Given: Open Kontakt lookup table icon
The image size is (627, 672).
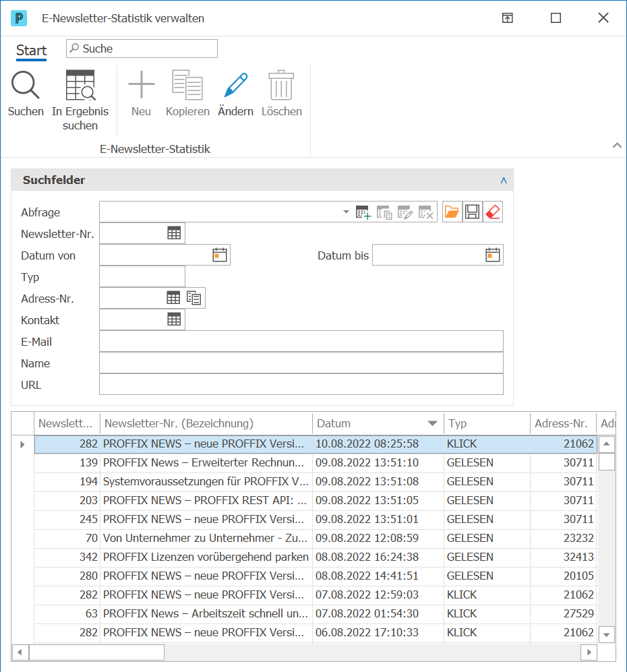Looking at the screenshot, I should point(174,319).
